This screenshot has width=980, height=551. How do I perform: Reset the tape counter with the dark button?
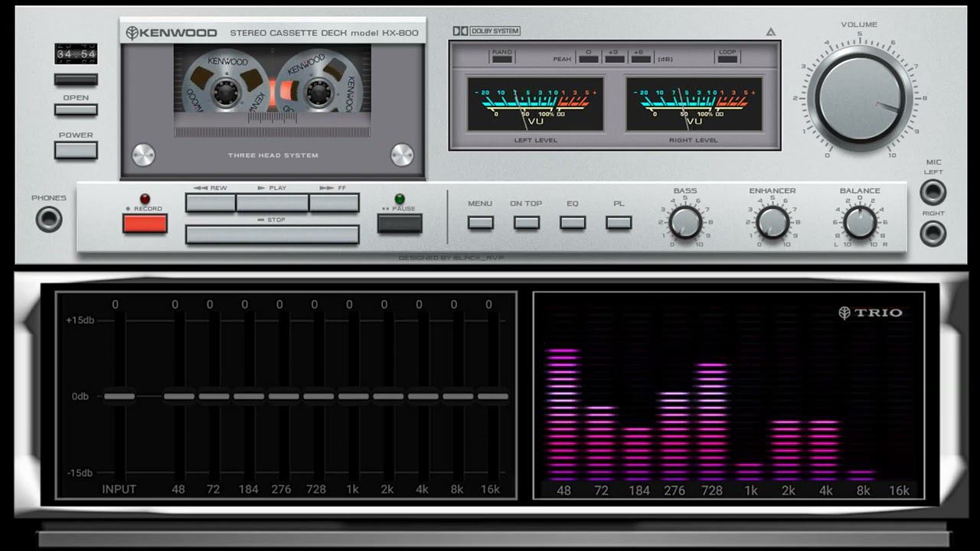pos(76,79)
